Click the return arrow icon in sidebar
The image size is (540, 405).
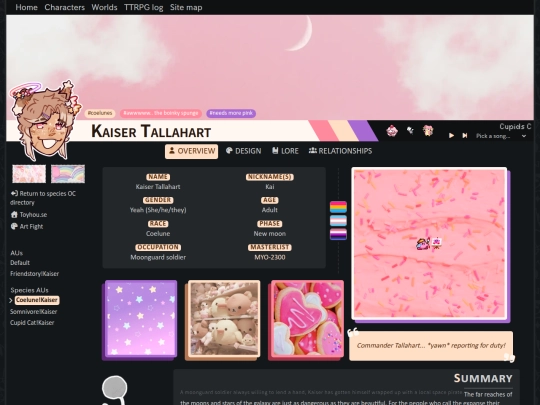pyautogui.click(x=14, y=193)
